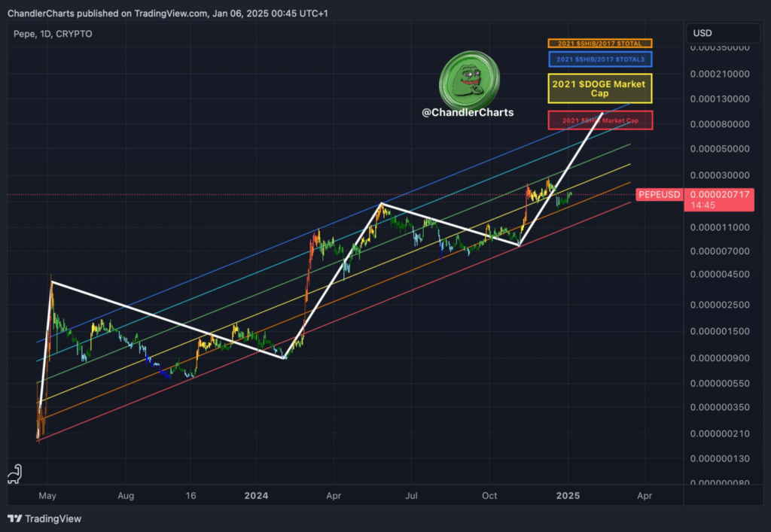The height and width of the screenshot is (532, 771).
Task: Select the yellow 2021 $DOGE Market Cap box
Action: click(599, 89)
